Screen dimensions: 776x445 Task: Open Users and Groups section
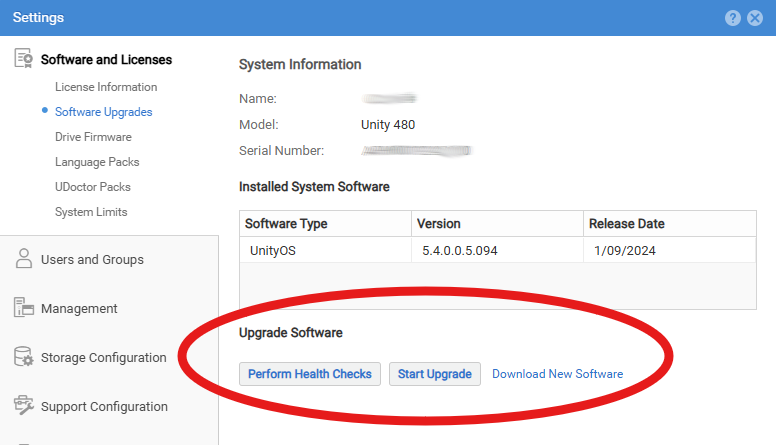click(92, 259)
